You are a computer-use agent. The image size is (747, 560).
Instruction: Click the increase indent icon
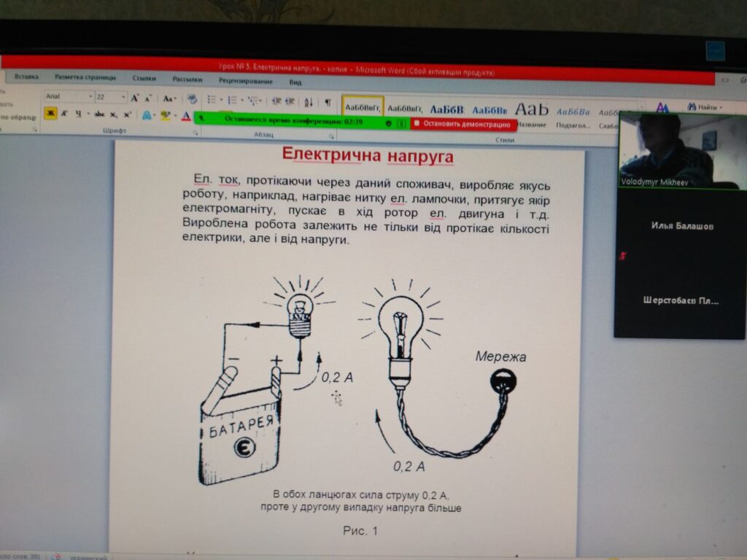pyautogui.click(x=290, y=101)
